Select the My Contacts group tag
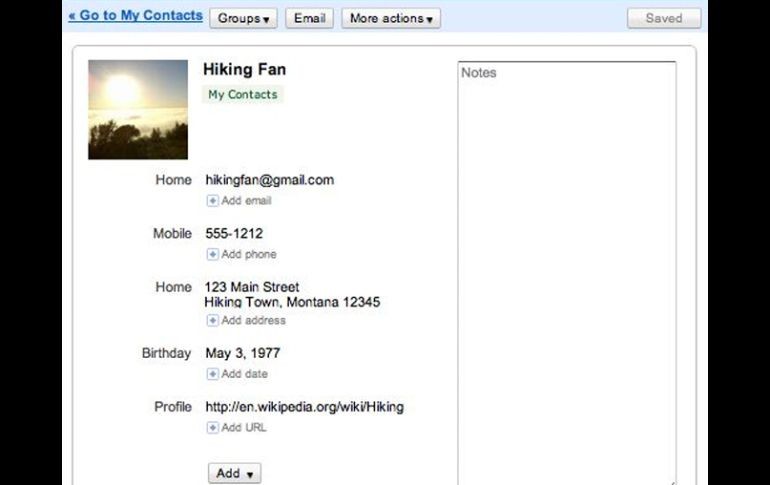Image resolution: width=770 pixels, height=485 pixels. (x=243, y=95)
